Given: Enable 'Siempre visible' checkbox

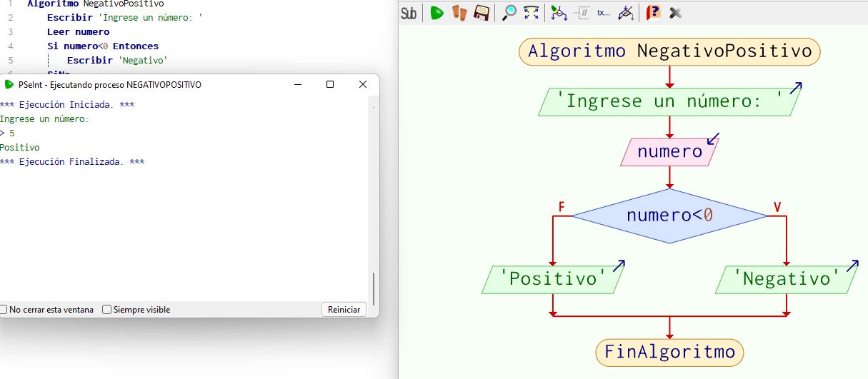Looking at the screenshot, I should pyautogui.click(x=107, y=309).
